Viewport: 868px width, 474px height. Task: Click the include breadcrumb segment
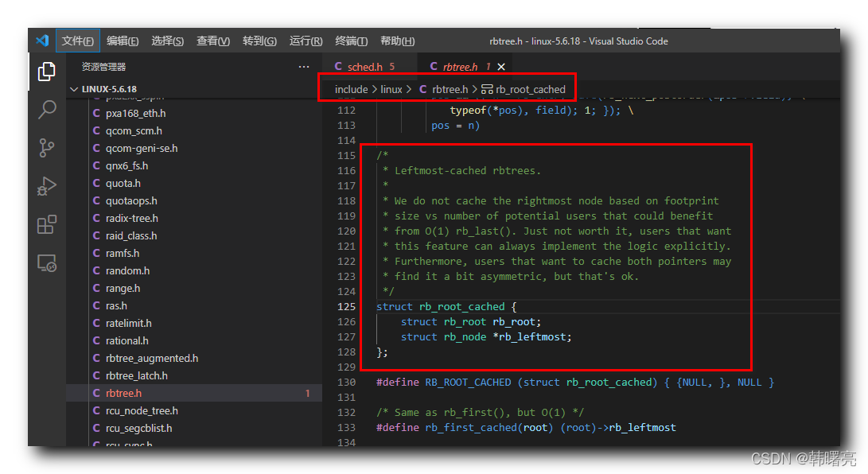tap(351, 90)
